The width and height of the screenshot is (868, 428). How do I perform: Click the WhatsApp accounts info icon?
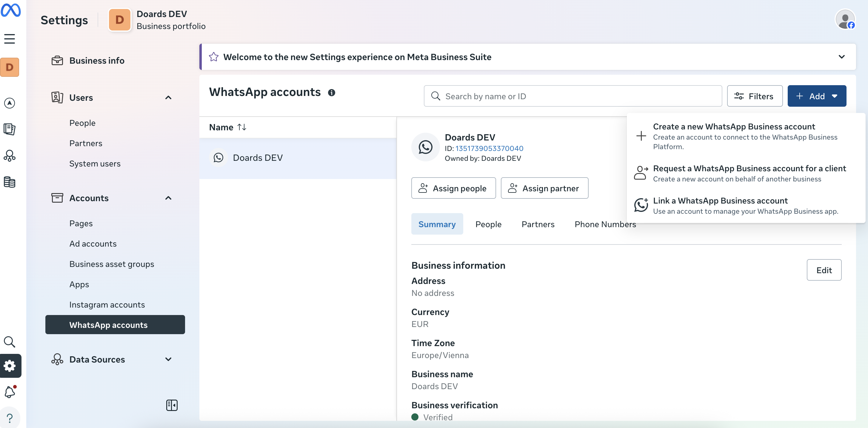[332, 93]
